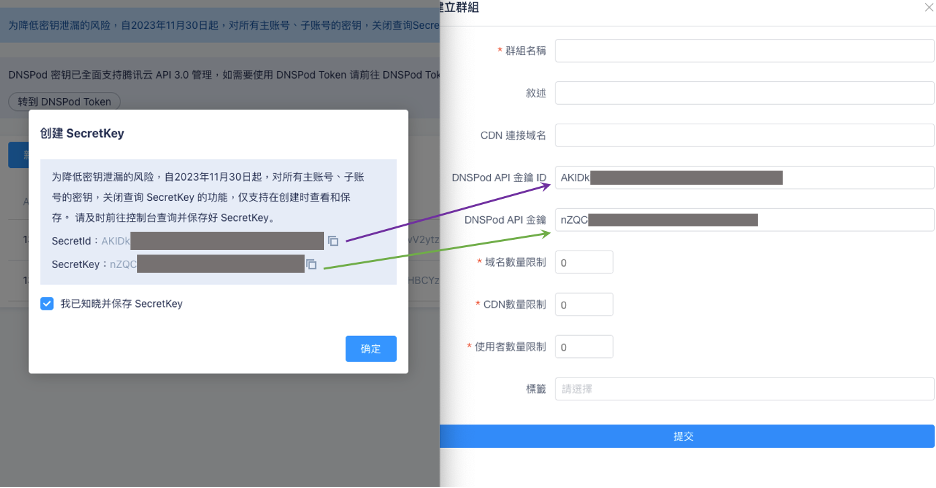
Task: Copy the SecretId value using its copy icon
Action: pos(333,241)
